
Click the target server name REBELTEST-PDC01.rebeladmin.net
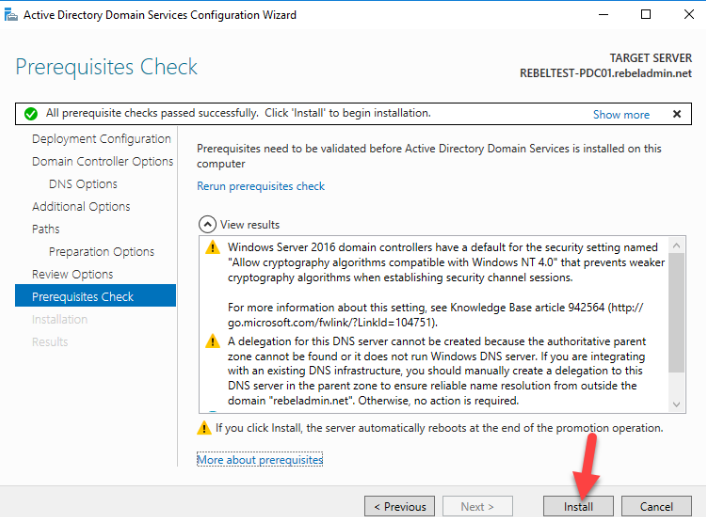[x=606, y=73]
